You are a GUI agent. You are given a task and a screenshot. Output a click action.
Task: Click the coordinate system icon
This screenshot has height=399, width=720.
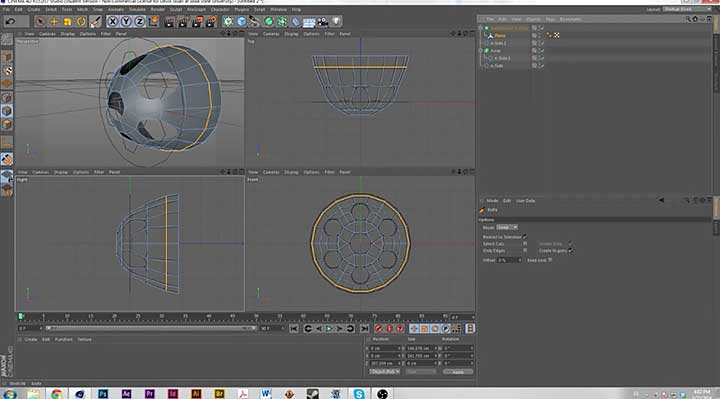pyautogui.click(x=153, y=21)
